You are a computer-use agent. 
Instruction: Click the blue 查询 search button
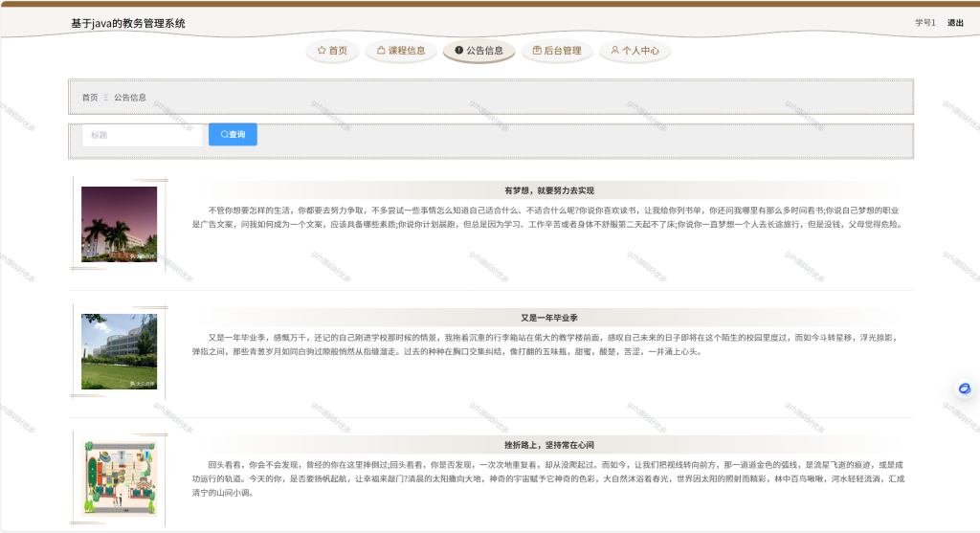233,134
